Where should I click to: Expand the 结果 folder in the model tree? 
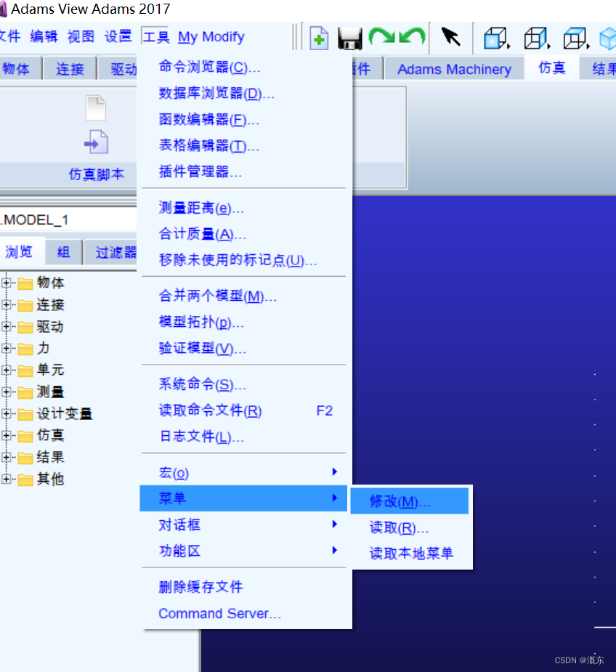(x=6, y=457)
